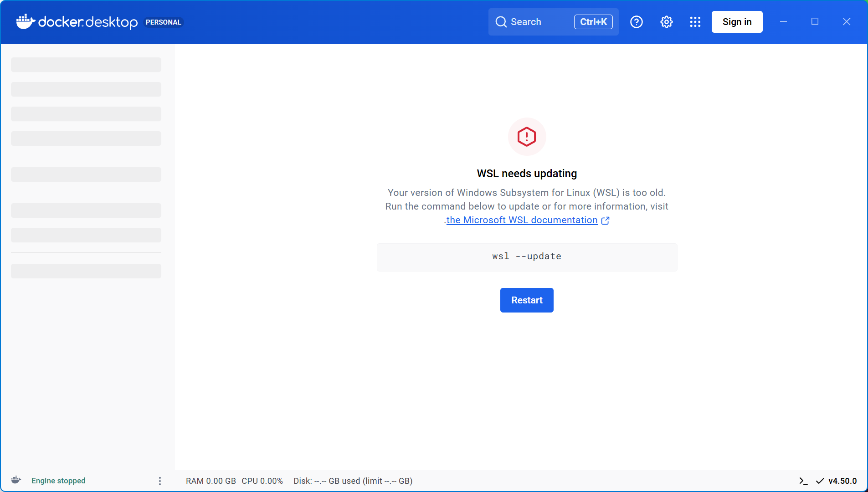The image size is (868, 492).
Task: Click the search magnifier icon
Action: pyautogui.click(x=501, y=21)
